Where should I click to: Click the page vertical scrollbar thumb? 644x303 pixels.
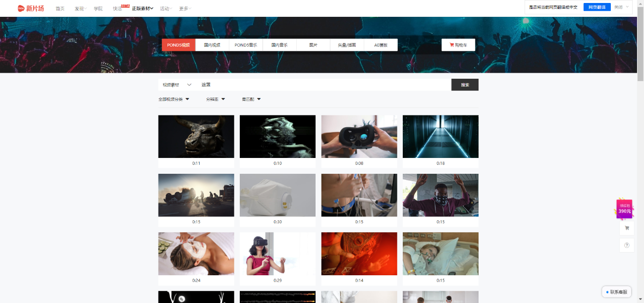click(x=640, y=43)
